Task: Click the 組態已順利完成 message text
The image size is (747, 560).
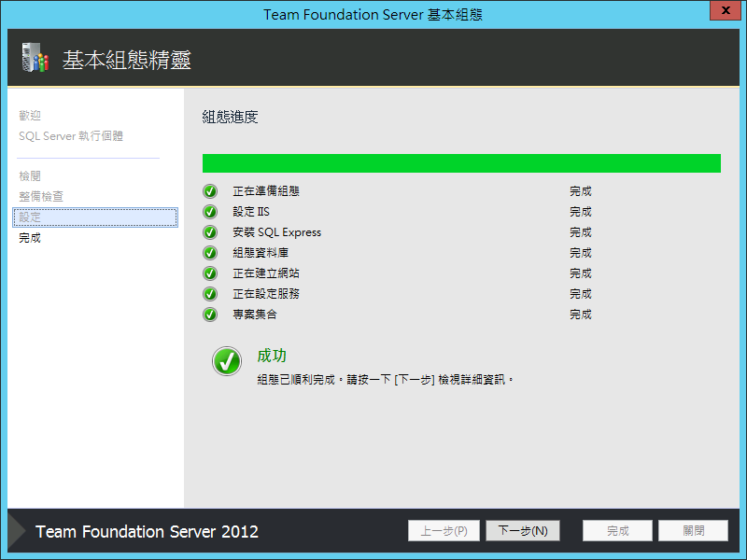Action: [x=385, y=380]
